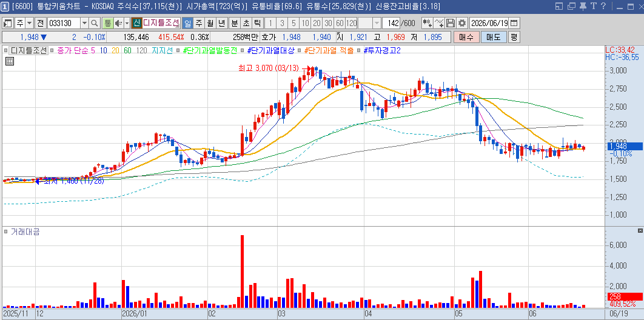The image size is (644, 320).
Task: Click the stock code input 033130
Action: coord(64,23)
